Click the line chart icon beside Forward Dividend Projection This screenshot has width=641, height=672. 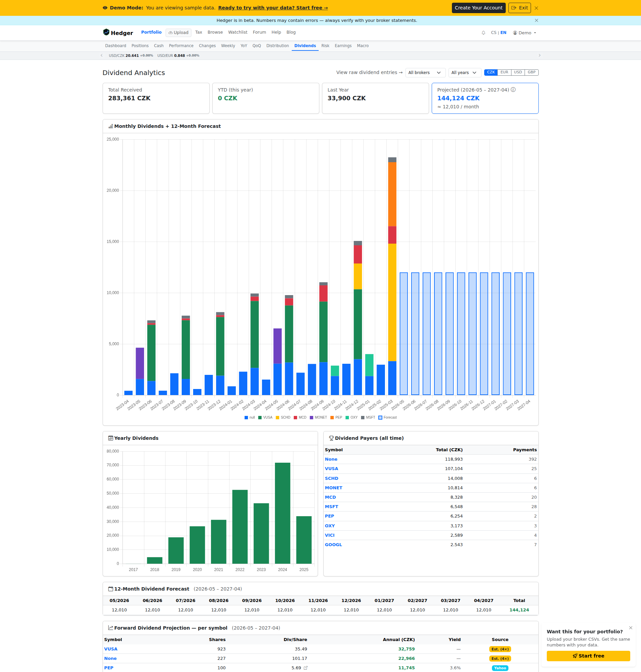click(x=111, y=628)
